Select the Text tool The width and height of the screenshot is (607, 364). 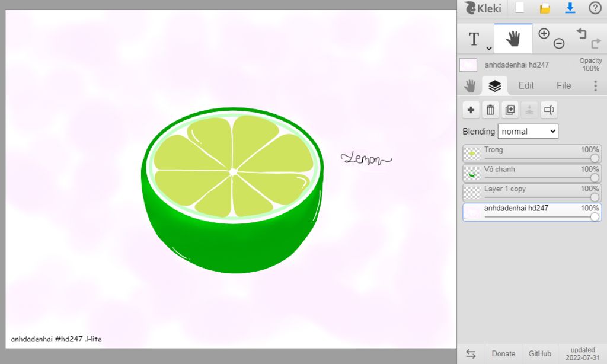[x=474, y=39]
